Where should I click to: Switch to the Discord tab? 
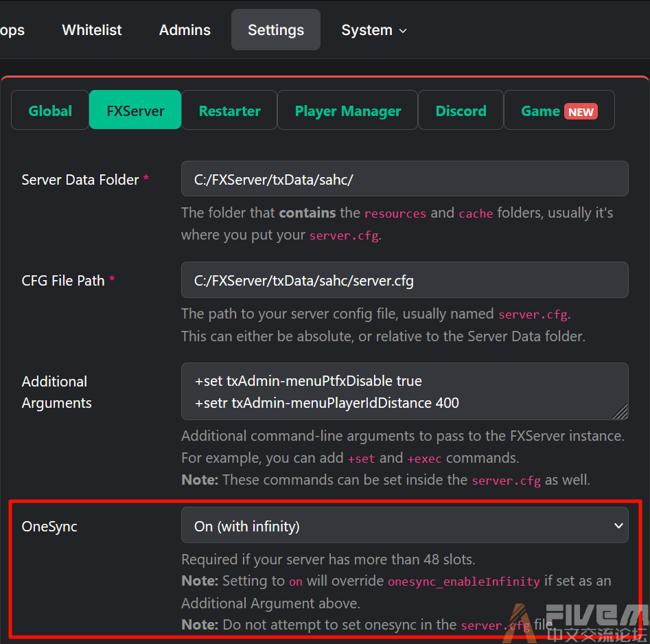click(461, 111)
